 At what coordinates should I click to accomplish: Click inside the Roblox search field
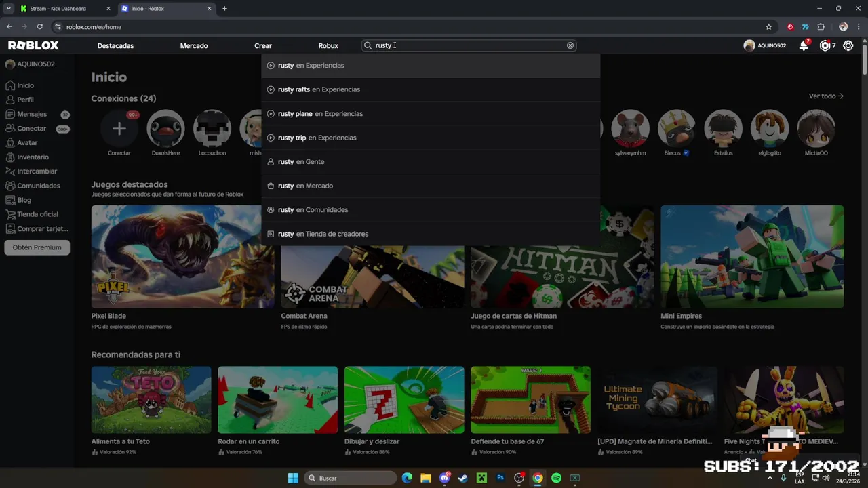[x=469, y=45]
